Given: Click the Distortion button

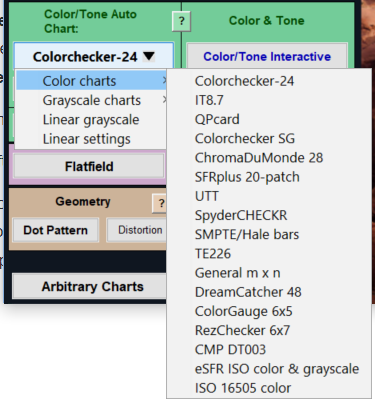Looking at the screenshot, I should (137, 230).
